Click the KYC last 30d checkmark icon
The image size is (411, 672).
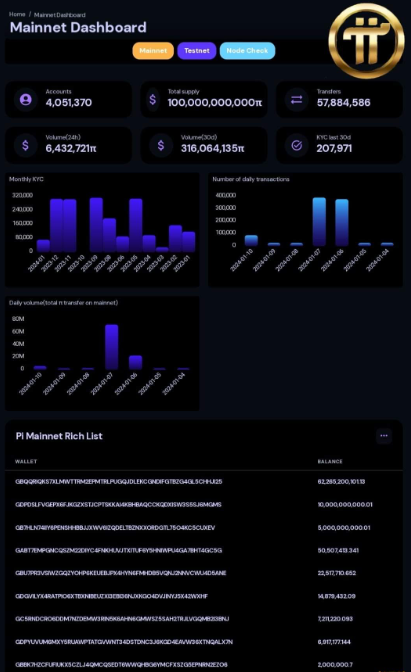[x=297, y=145]
